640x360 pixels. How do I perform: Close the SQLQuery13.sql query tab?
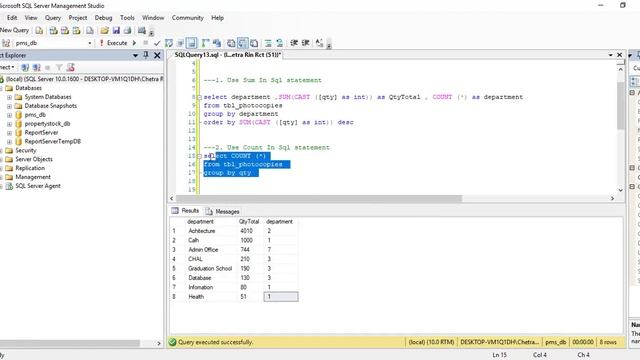(x=620, y=55)
